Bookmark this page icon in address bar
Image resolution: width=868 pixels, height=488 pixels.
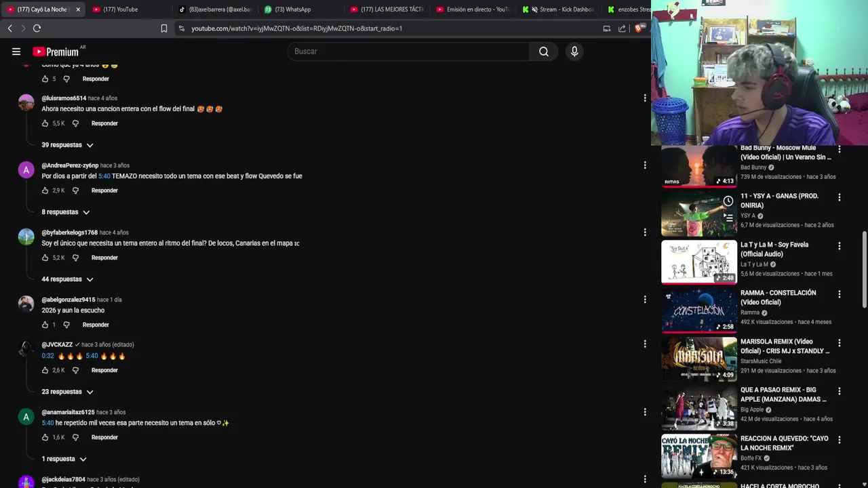coord(164,28)
